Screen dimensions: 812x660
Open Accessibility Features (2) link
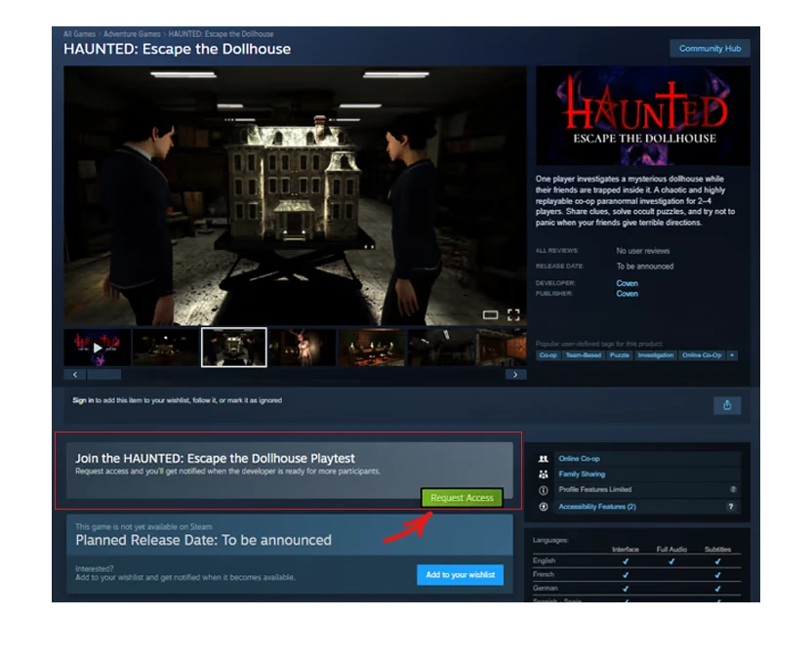[597, 507]
